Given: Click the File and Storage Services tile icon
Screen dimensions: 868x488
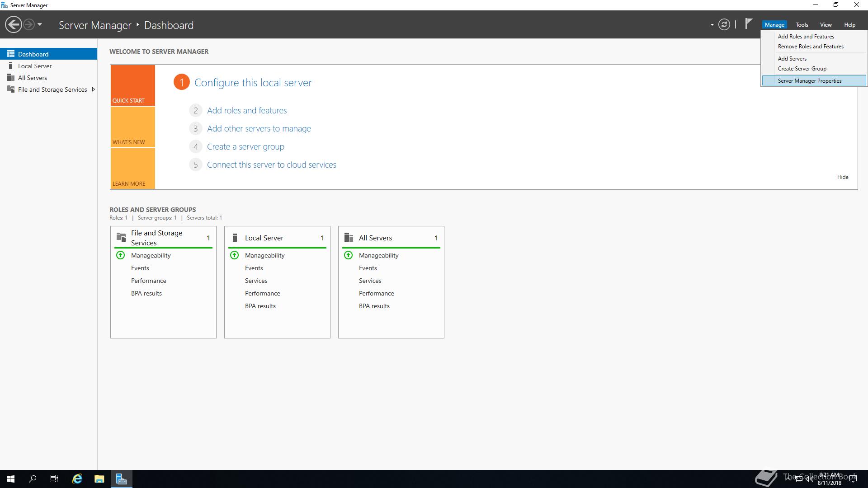Looking at the screenshot, I should pos(121,237).
